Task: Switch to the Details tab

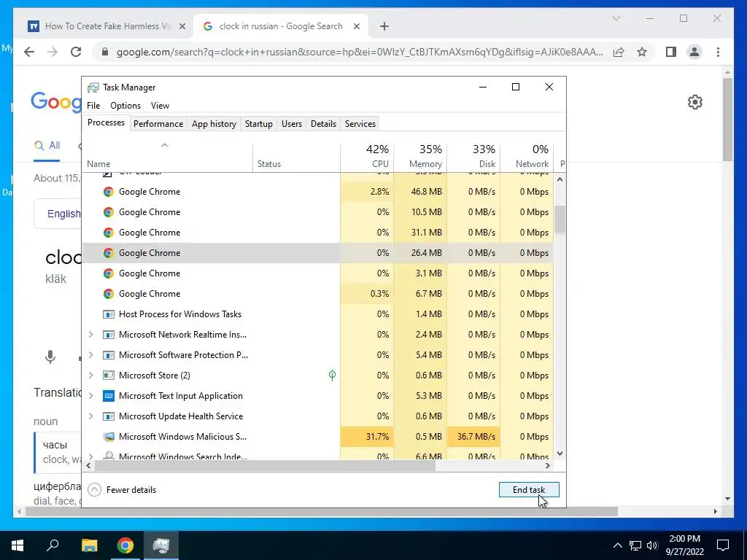Action: 323,124
